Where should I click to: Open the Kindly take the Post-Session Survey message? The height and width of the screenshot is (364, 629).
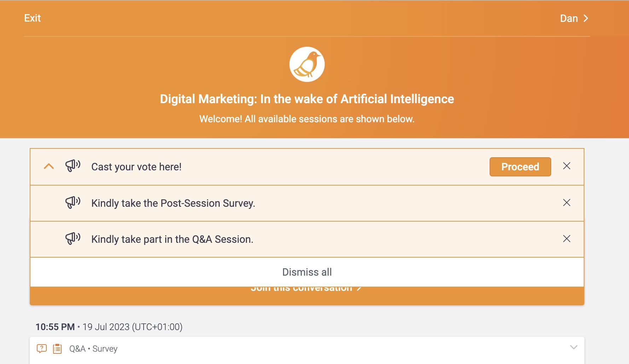point(173,203)
